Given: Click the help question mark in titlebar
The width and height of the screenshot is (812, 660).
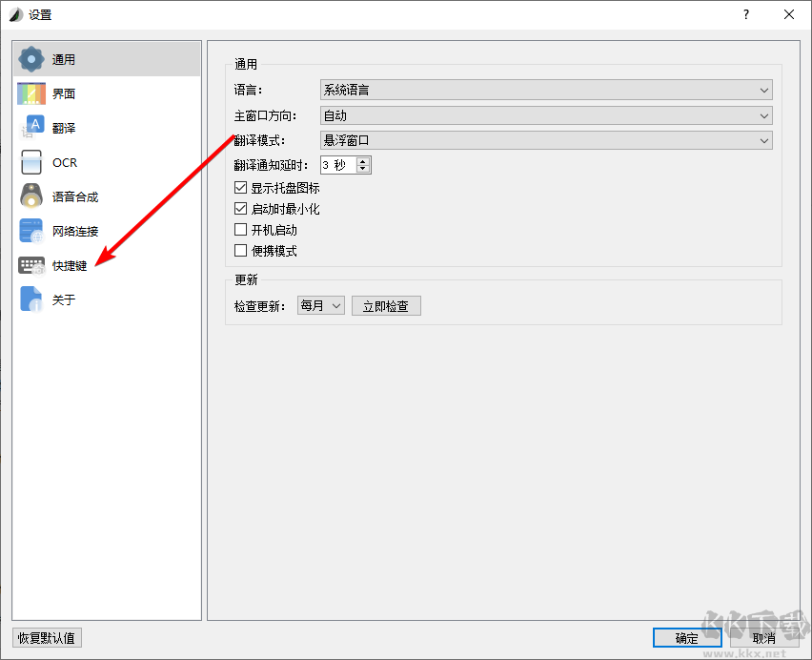Looking at the screenshot, I should 746,14.
